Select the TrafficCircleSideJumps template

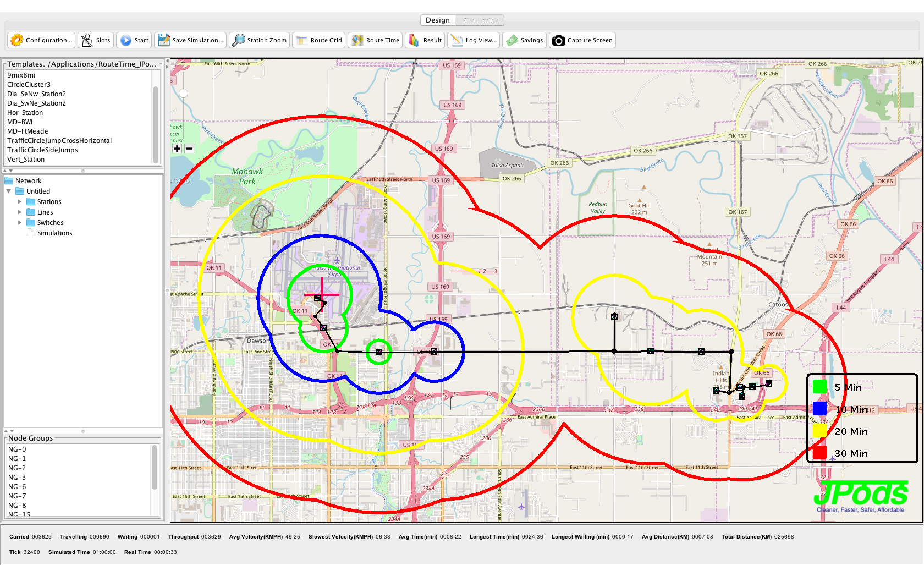pyautogui.click(x=42, y=150)
